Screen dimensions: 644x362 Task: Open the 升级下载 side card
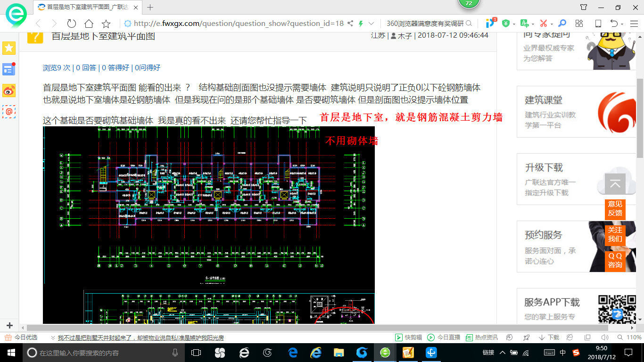(577, 179)
